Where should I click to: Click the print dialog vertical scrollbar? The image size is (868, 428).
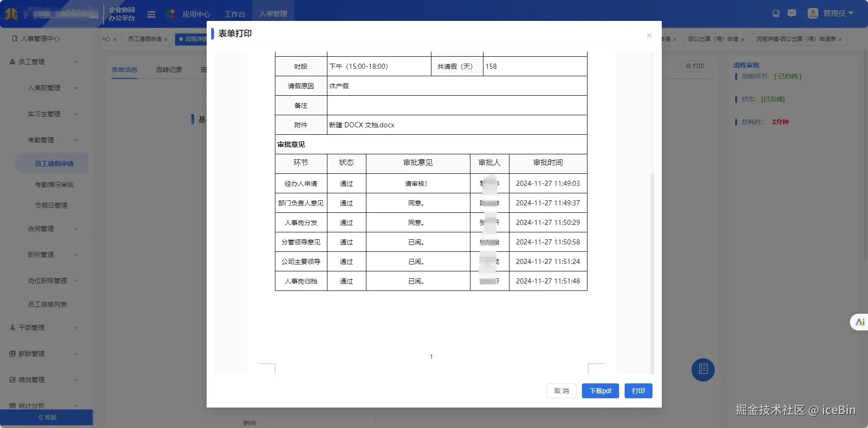click(652, 274)
